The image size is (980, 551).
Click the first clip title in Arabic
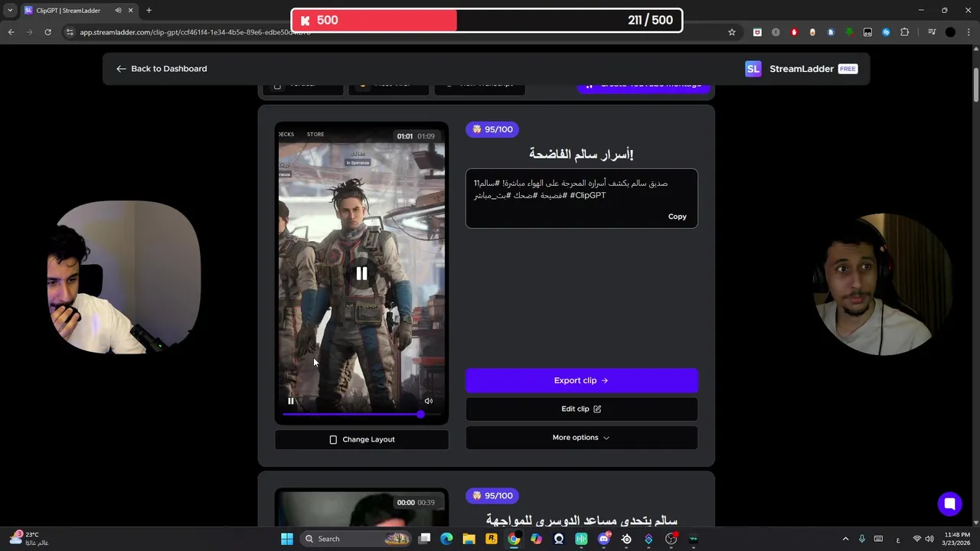tap(581, 155)
